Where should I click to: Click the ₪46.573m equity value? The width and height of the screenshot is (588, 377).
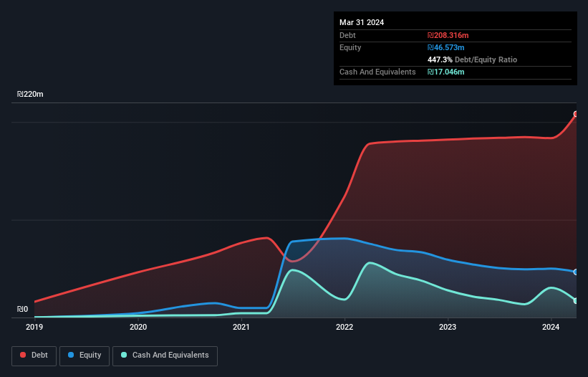[x=446, y=47]
